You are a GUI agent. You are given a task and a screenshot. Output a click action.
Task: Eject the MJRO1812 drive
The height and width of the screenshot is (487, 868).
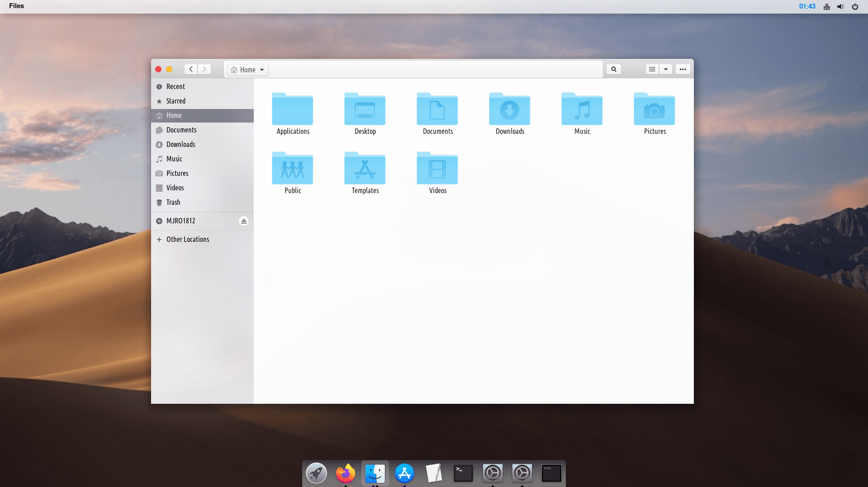pyautogui.click(x=243, y=221)
